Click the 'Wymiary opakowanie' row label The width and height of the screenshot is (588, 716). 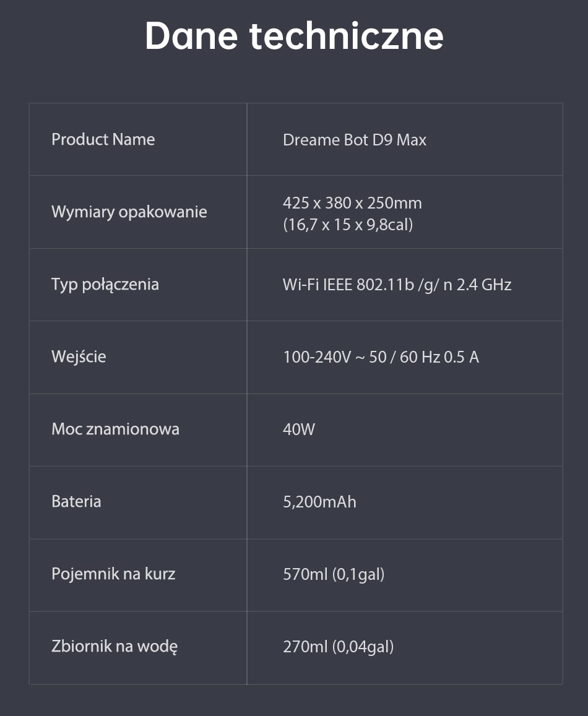click(129, 212)
